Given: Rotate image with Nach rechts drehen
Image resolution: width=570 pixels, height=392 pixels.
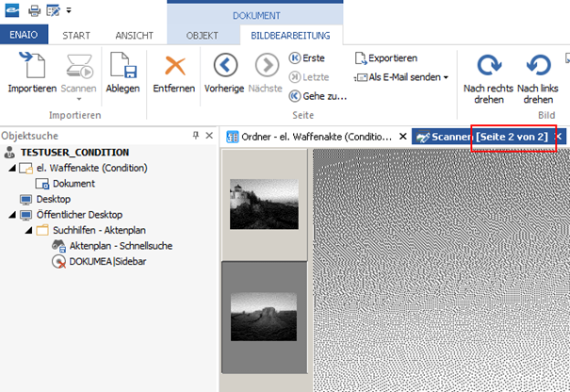Looking at the screenshot, I should coord(488,67).
